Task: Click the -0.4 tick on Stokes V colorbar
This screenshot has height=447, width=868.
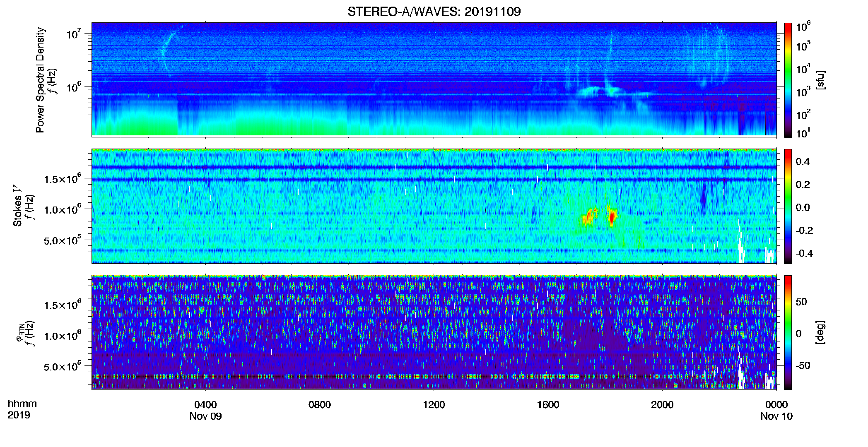Action: (804, 254)
